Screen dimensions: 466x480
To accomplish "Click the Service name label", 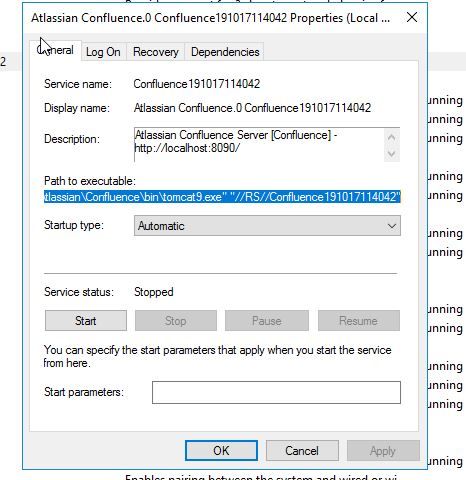I will (x=78, y=84).
